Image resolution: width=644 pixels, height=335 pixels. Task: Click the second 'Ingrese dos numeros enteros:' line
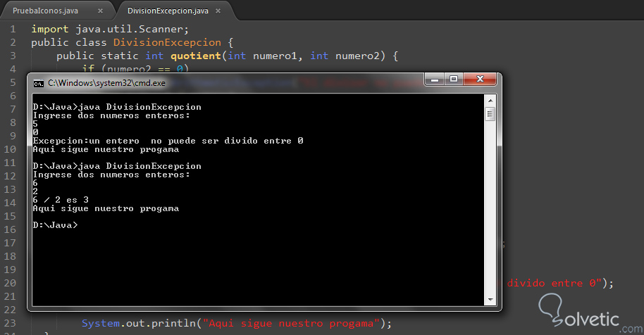click(111, 175)
